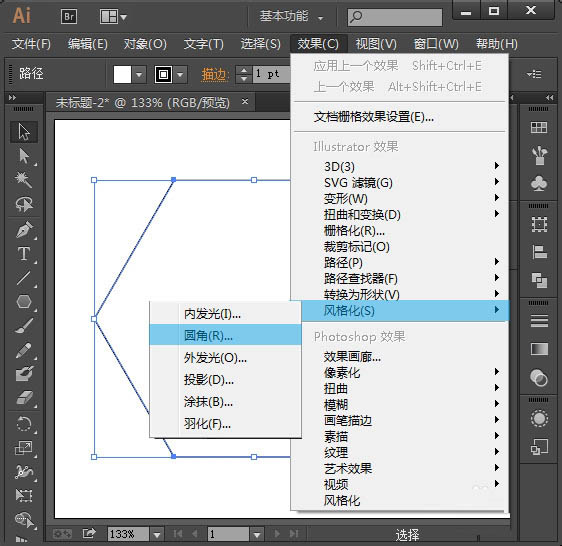Select the Polygon shape tool
The width and height of the screenshot is (562, 546).
24,302
